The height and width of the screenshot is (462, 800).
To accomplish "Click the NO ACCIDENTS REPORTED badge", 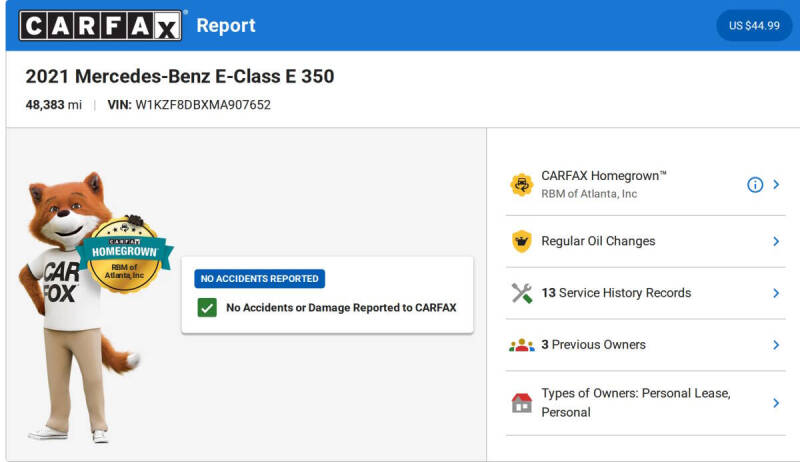I will pos(259,278).
